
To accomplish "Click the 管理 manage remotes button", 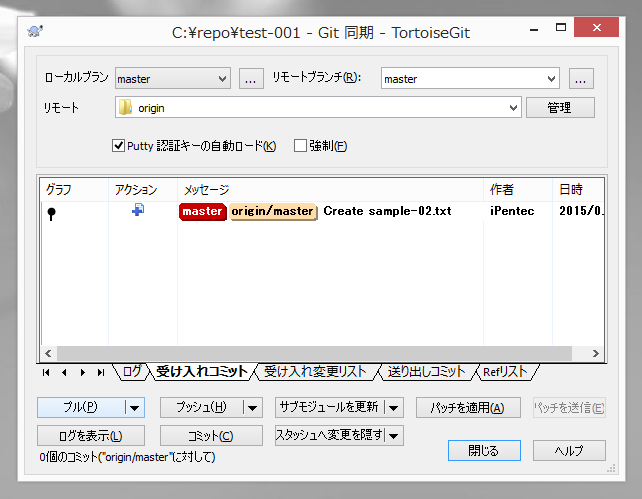I will (x=560, y=108).
